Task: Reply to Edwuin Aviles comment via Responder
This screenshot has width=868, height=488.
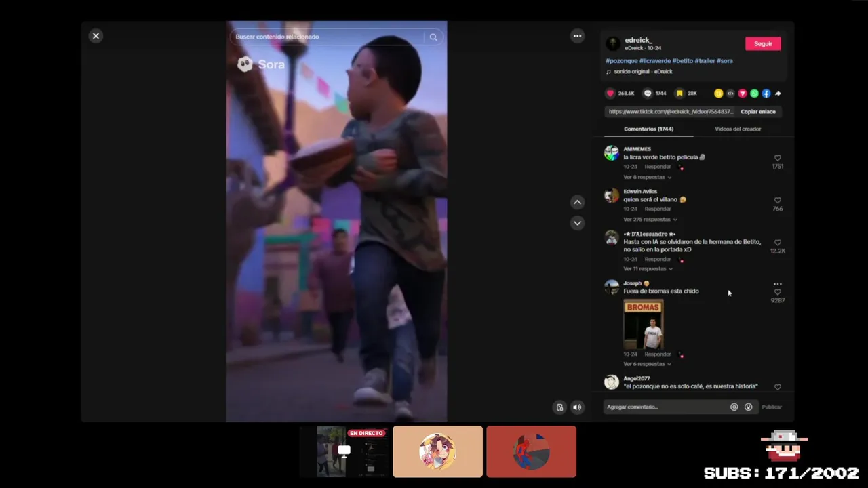Action: coord(658,209)
